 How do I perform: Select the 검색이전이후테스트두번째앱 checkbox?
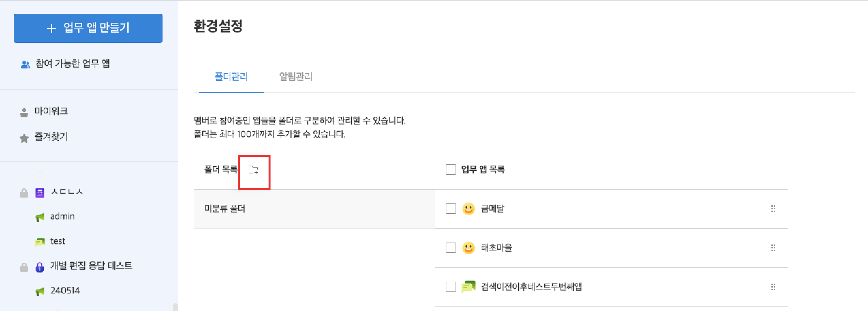pos(451,287)
